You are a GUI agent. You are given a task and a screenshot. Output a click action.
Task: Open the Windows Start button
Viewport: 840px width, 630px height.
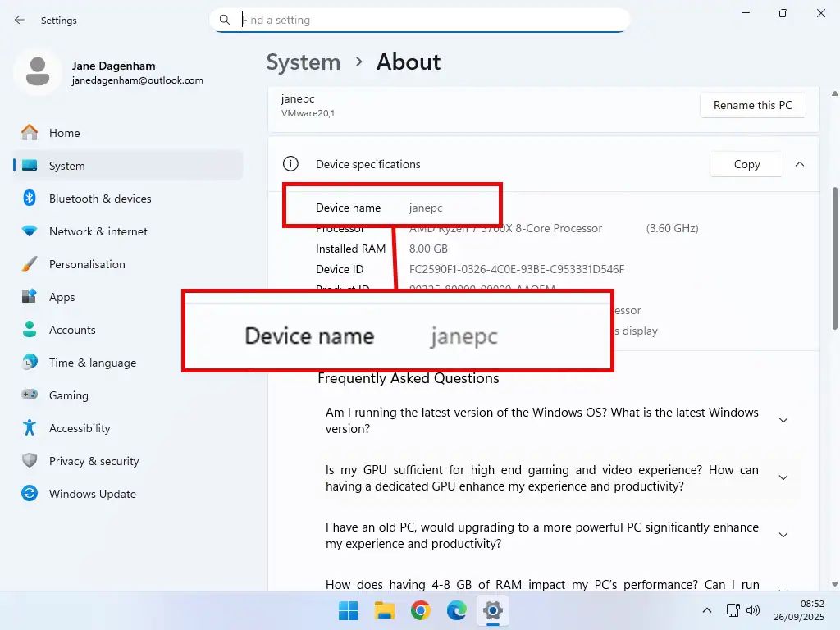[348, 610]
